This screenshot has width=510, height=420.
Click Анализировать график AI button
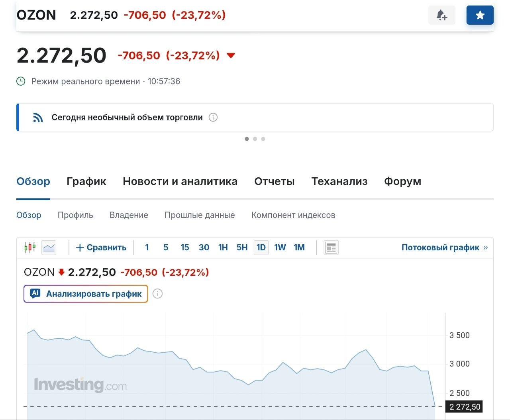click(86, 294)
